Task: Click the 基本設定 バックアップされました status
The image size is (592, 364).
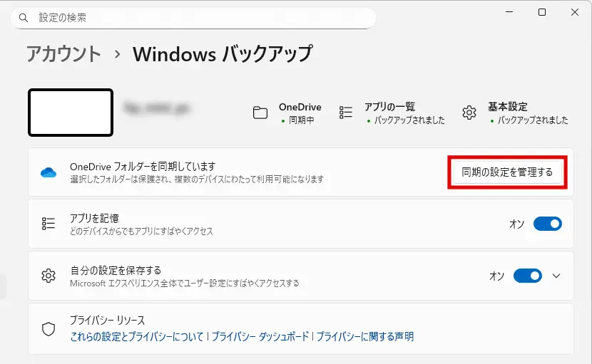Action: [533, 120]
